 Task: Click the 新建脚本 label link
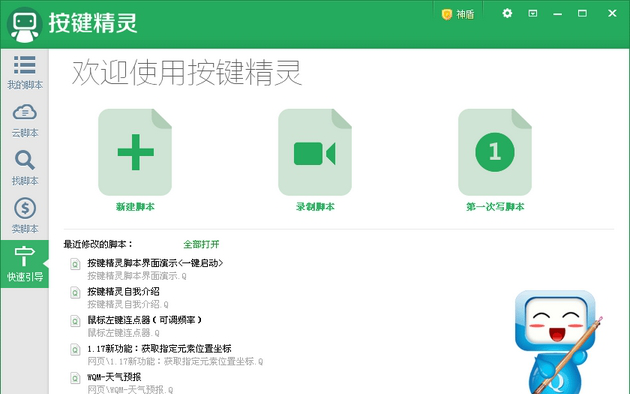point(135,207)
